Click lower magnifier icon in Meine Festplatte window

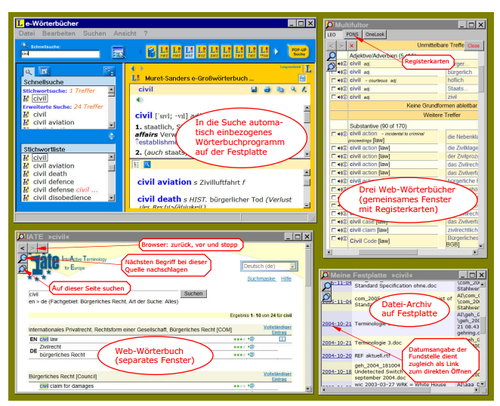point(326,296)
